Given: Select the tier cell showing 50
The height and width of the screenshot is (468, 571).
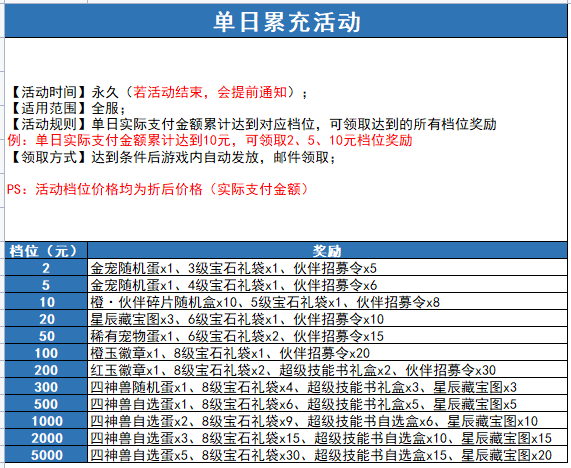Looking at the screenshot, I should (46, 336).
